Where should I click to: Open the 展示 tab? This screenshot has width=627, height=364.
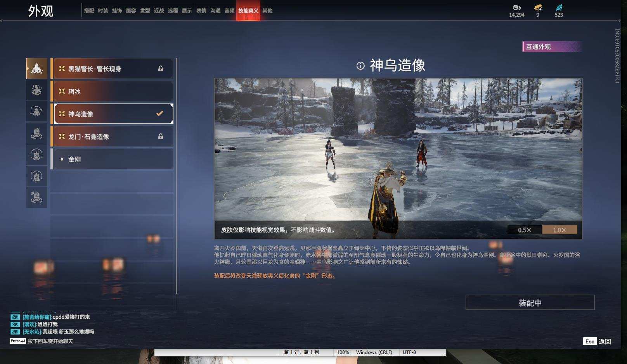[187, 10]
